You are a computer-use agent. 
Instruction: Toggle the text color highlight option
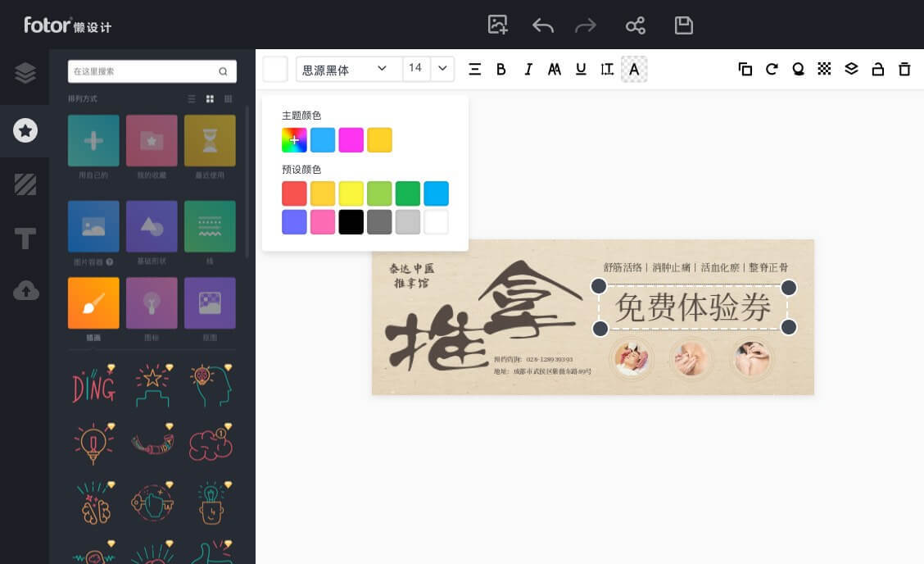coord(634,69)
